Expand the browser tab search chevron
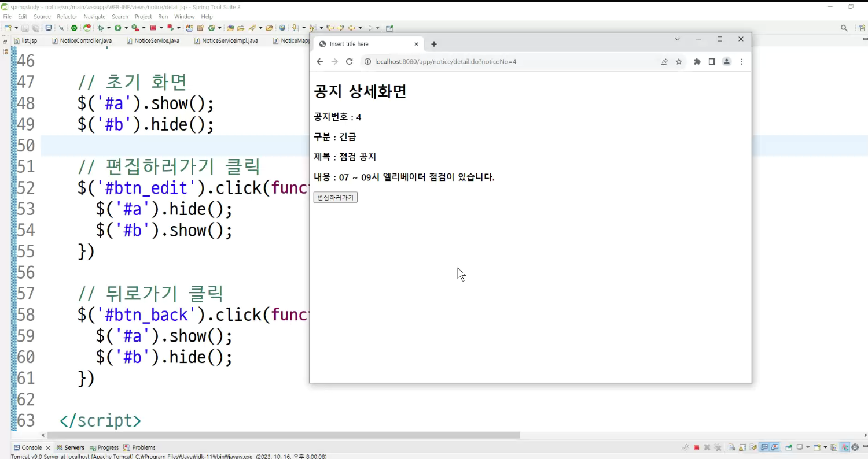Image resolution: width=868 pixels, height=459 pixels. point(678,39)
